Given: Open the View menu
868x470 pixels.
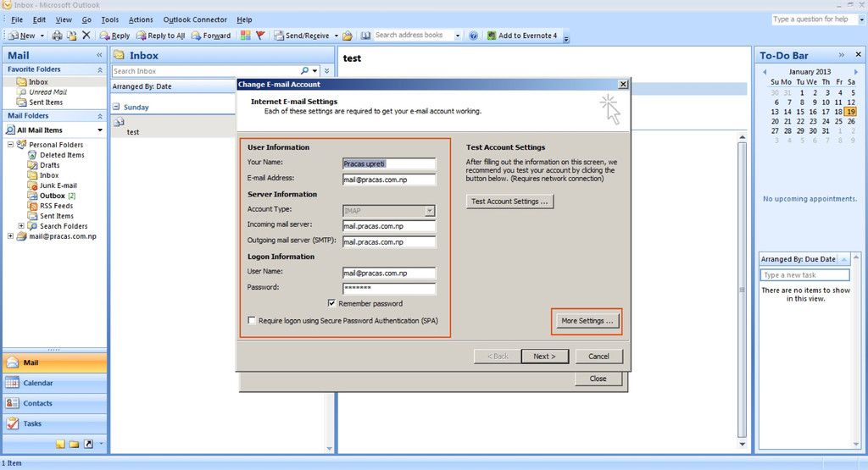Looking at the screenshot, I should 64,19.
